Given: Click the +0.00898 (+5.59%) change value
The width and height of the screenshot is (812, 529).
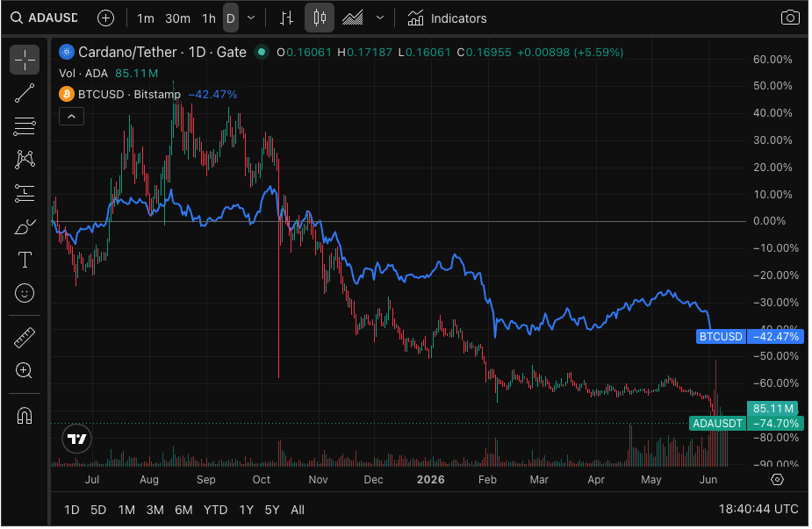Looking at the screenshot, I should pos(571,53).
